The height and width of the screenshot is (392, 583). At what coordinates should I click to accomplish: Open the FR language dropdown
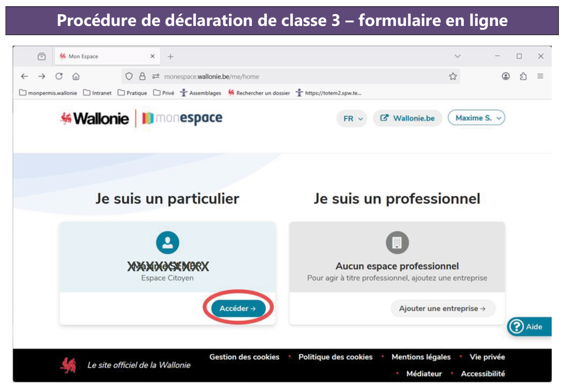tap(353, 119)
